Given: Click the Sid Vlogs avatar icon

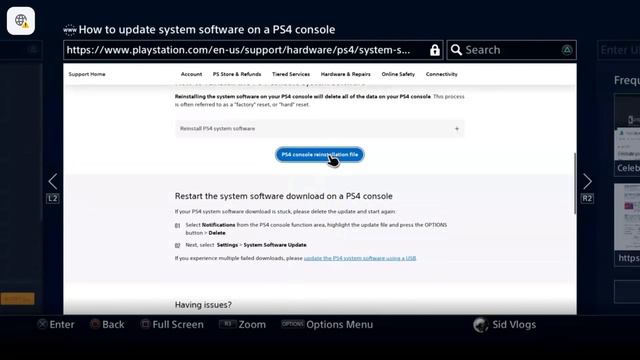Looking at the screenshot, I should pyautogui.click(x=481, y=325).
